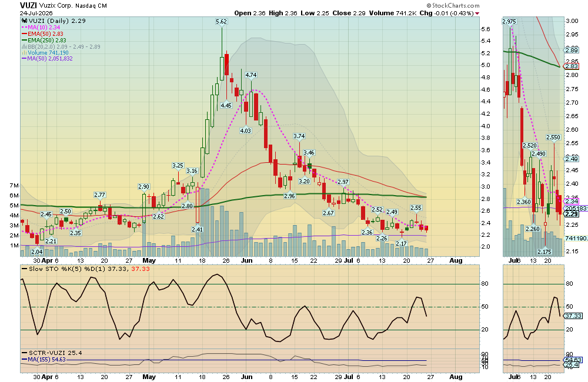
Task: Click the 2.41 low price annotation
Action: coord(197,229)
